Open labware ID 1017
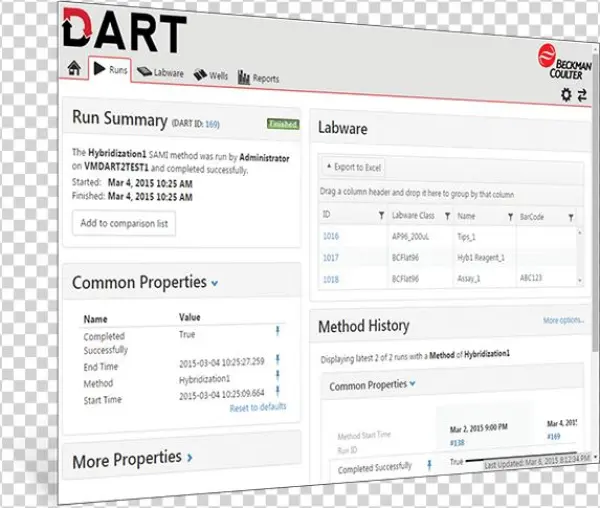This screenshot has width=600, height=508. click(331, 258)
